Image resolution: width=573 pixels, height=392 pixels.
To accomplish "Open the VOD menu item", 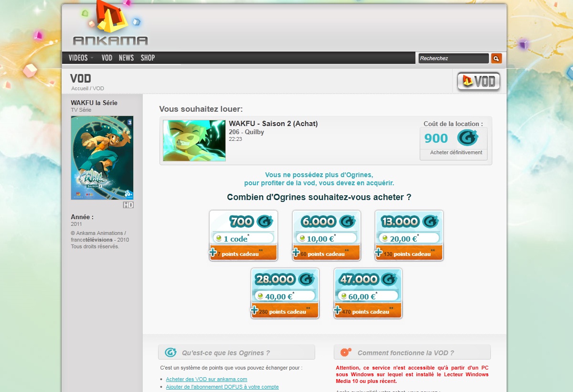I will coord(107,58).
